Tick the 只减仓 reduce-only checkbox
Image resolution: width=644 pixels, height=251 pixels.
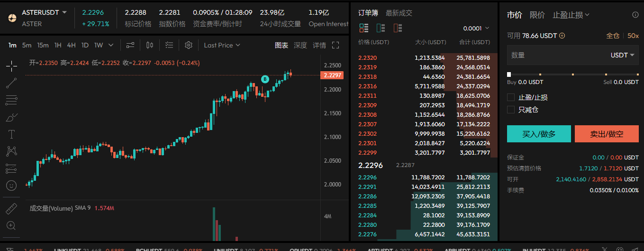click(511, 110)
